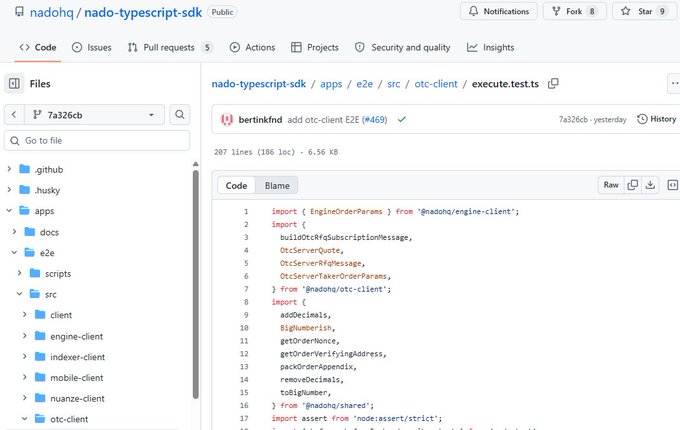Go back using the left arrow button

(14, 115)
